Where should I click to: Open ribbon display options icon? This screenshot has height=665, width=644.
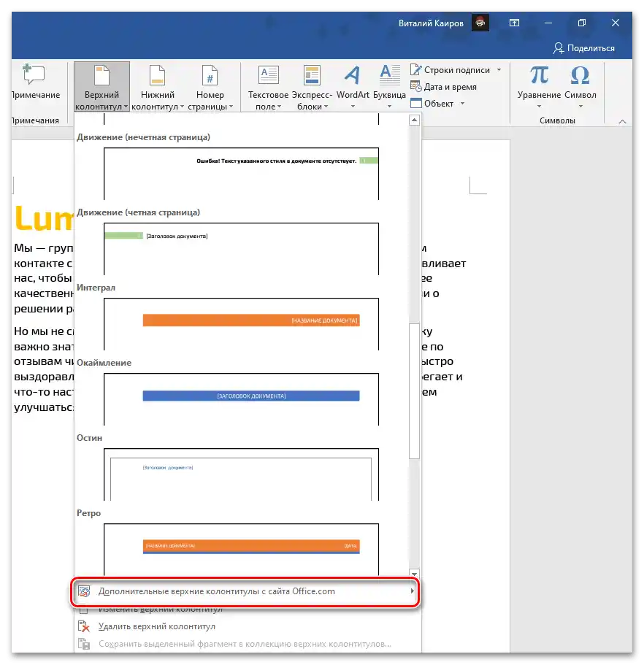514,23
